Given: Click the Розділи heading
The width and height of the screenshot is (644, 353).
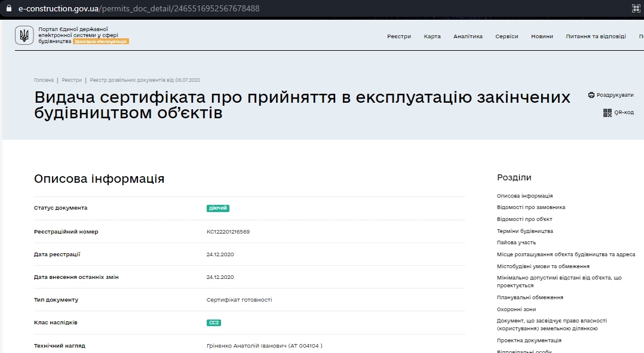Looking at the screenshot, I should click(x=514, y=177).
